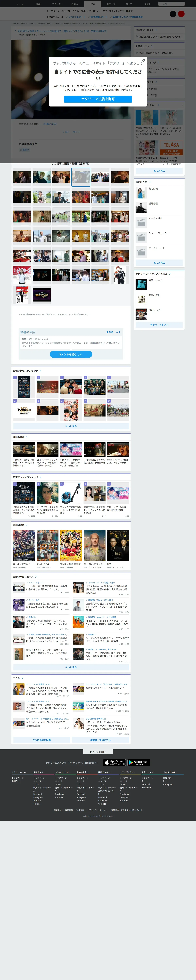196x980 pixels.
Task: Open the App Store download badge
Action: (x=114, y=762)
